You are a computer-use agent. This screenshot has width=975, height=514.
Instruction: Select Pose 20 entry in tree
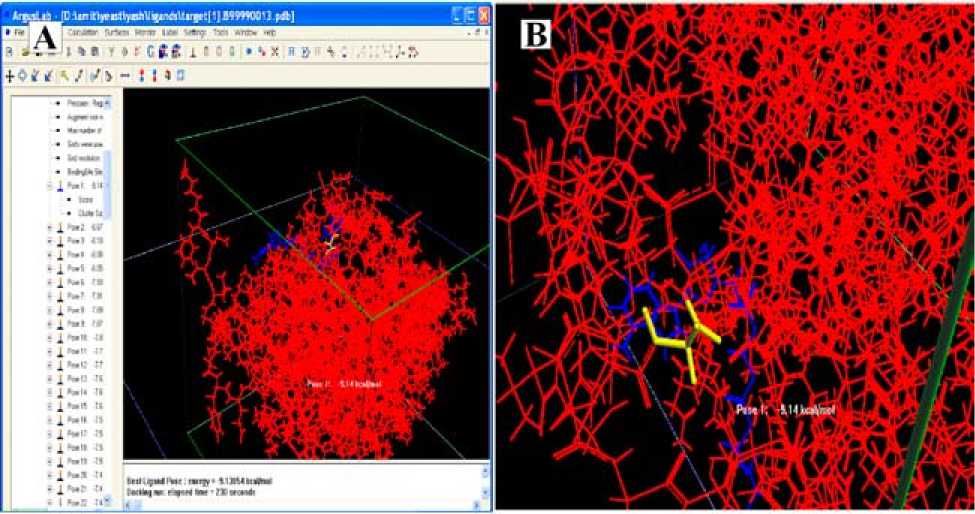(x=85, y=475)
